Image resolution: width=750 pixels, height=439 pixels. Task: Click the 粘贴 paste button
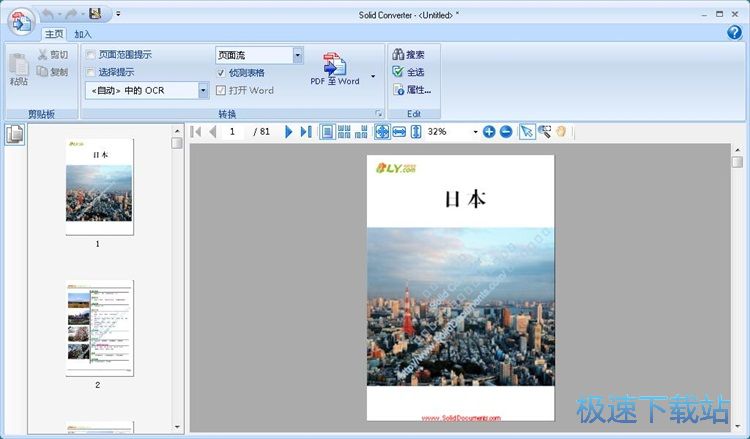tap(18, 69)
